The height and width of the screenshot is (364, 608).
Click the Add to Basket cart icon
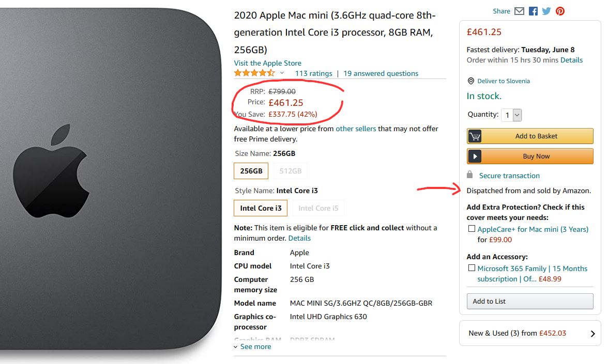click(x=475, y=136)
